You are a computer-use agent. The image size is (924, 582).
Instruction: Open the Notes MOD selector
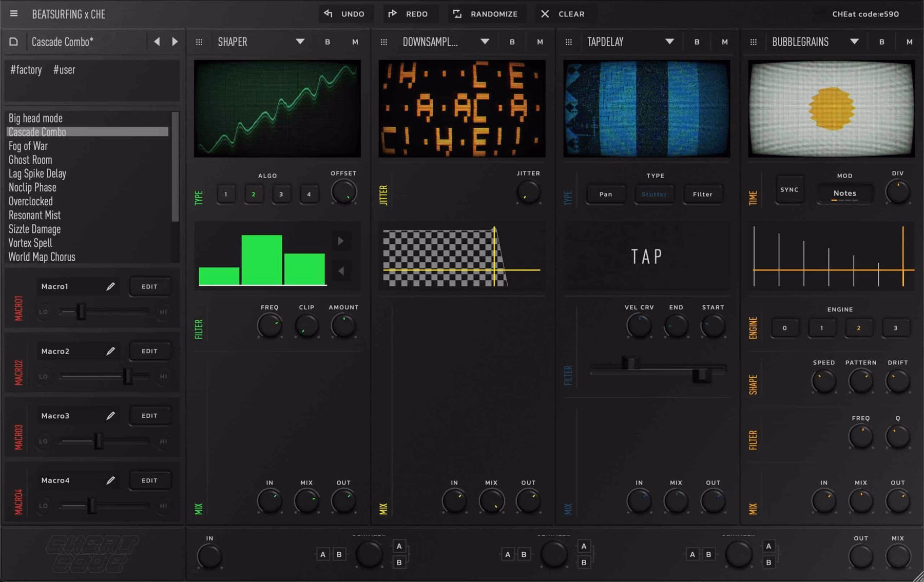[x=845, y=193]
